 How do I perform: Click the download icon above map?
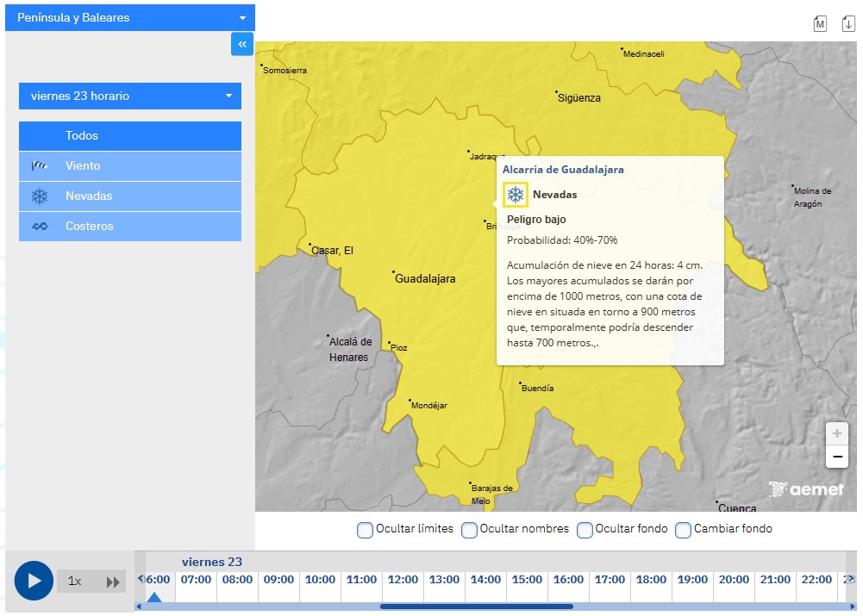[x=848, y=24]
